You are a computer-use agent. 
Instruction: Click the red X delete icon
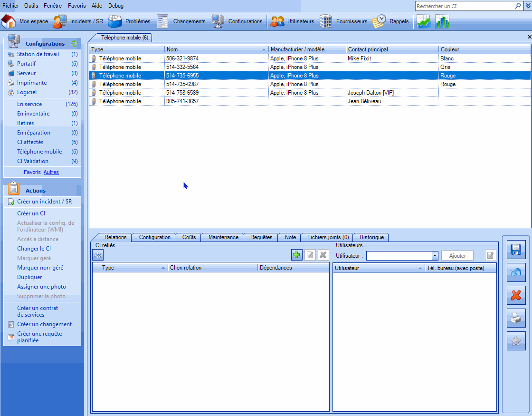(516, 295)
